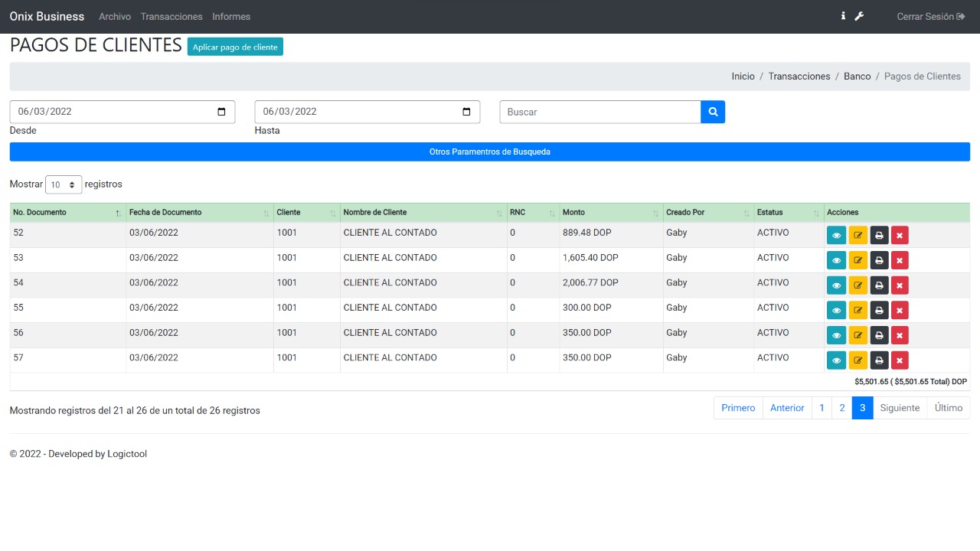View details of document 55
The width and height of the screenshot is (980, 551).
[x=836, y=311]
